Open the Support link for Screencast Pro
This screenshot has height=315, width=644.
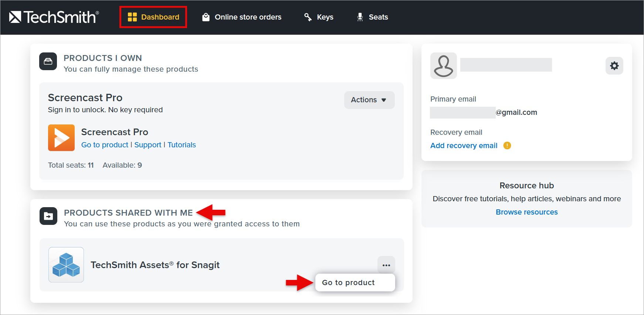tap(148, 145)
